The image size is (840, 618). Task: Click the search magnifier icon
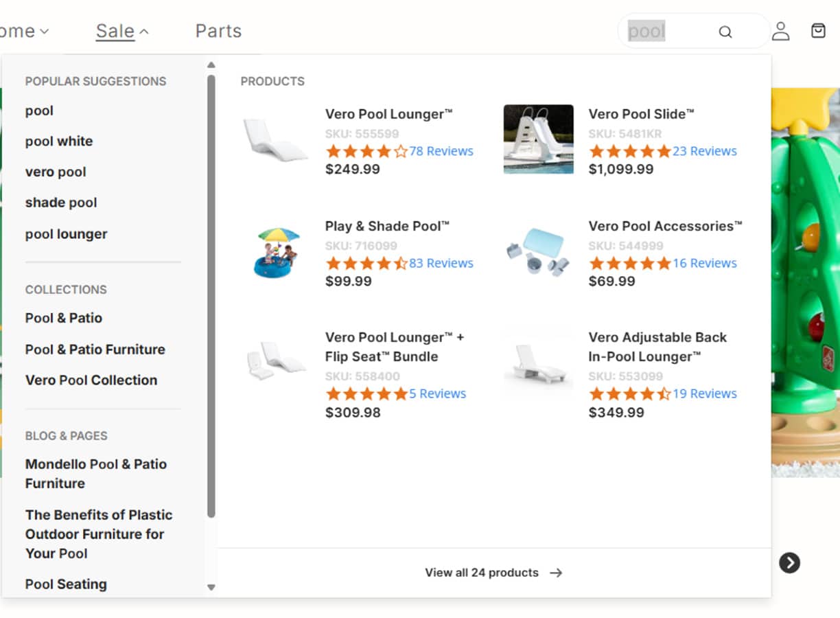(725, 32)
